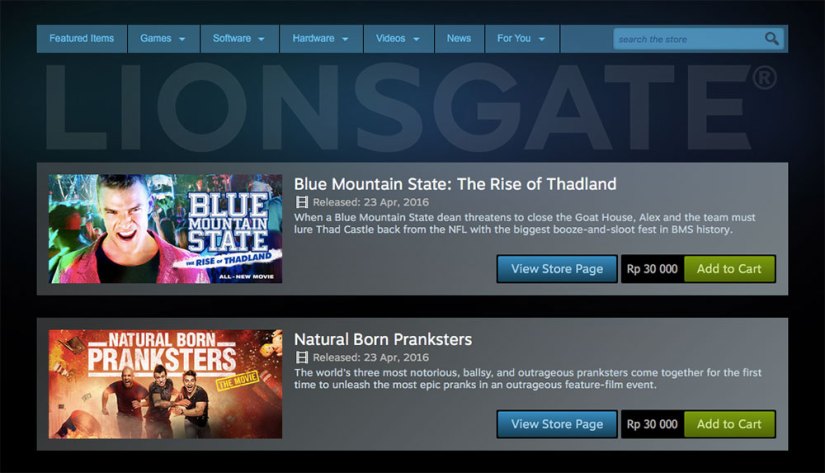
Task: View Store Page for Natural Born Pranksters
Action: (x=557, y=424)
